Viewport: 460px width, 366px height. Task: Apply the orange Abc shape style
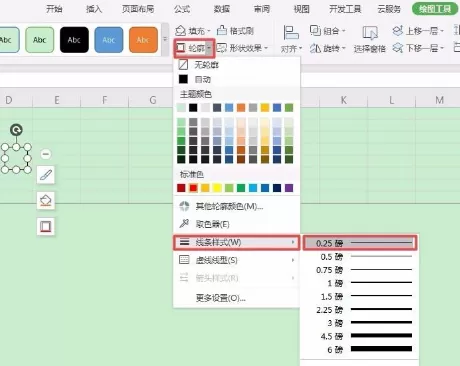(143, 40)
